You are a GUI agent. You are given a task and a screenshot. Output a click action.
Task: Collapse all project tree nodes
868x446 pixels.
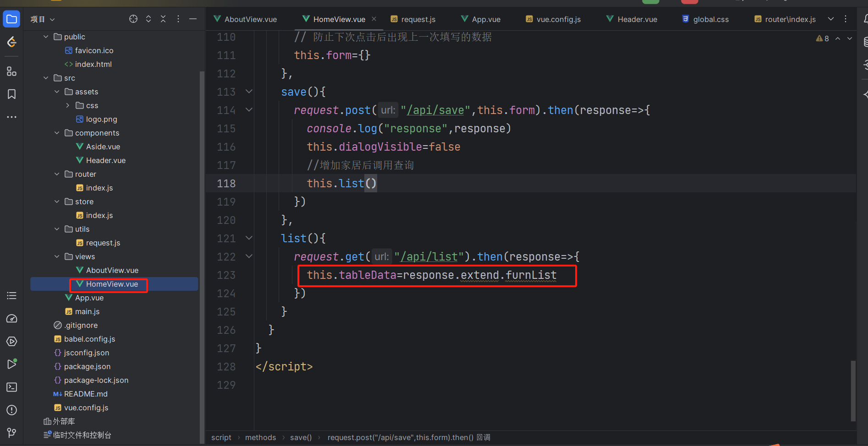coord(163,19)
